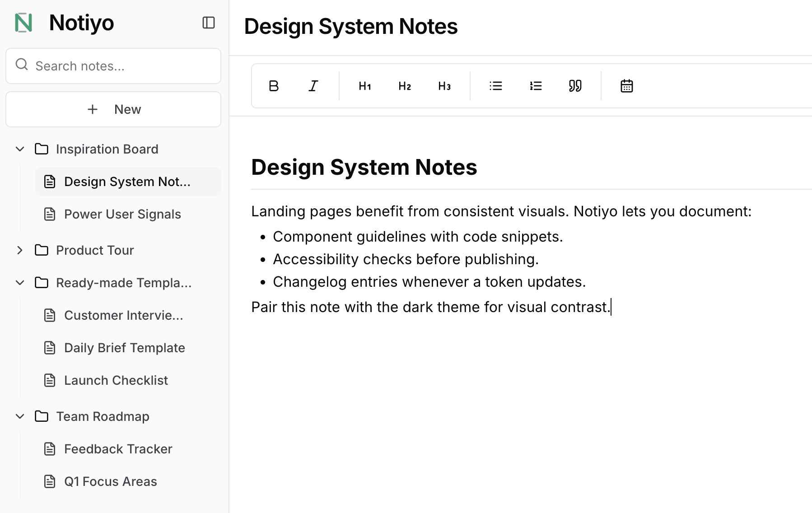Image resolution: width=812 pixels, height=513 pixels.
Task: Click the calendar date icon
Action: tap(626, 86)
